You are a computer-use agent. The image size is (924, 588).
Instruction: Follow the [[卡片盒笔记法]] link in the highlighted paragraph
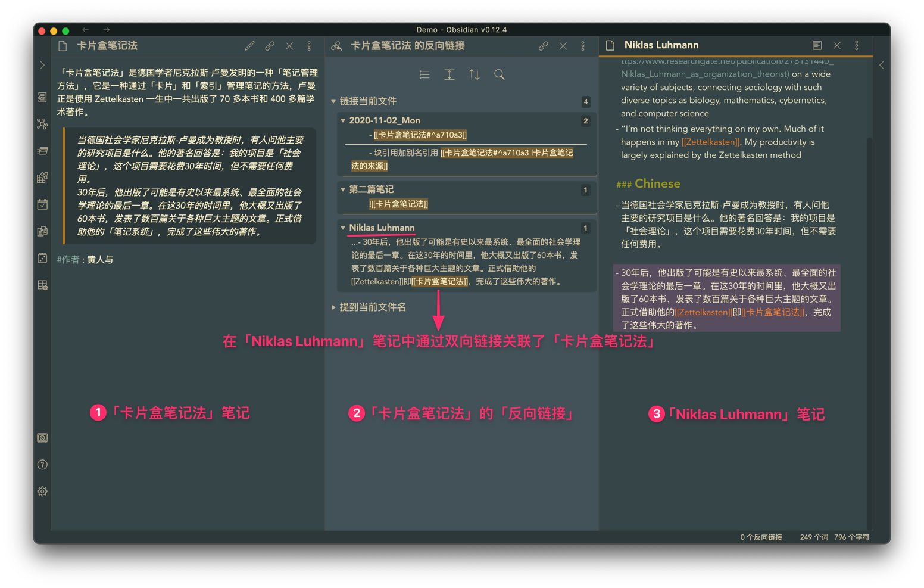pos(773,312)
